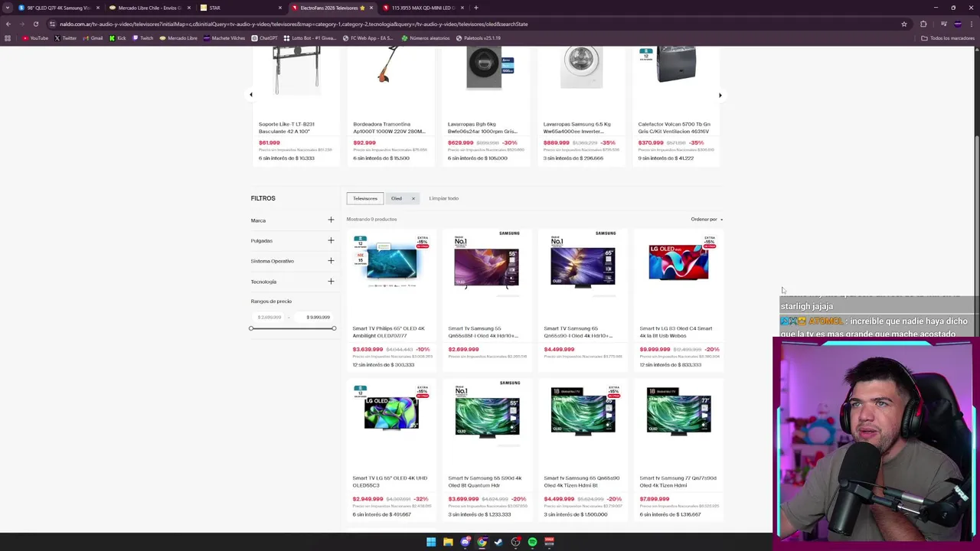Screen dimensions: 980x551
Task: Open Spotify from the taskbar
Action: [x=532, y=542]
